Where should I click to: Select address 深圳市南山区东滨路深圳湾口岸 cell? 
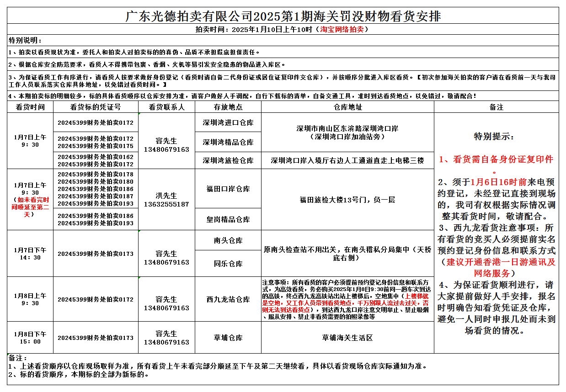click(x=347, y=132)
